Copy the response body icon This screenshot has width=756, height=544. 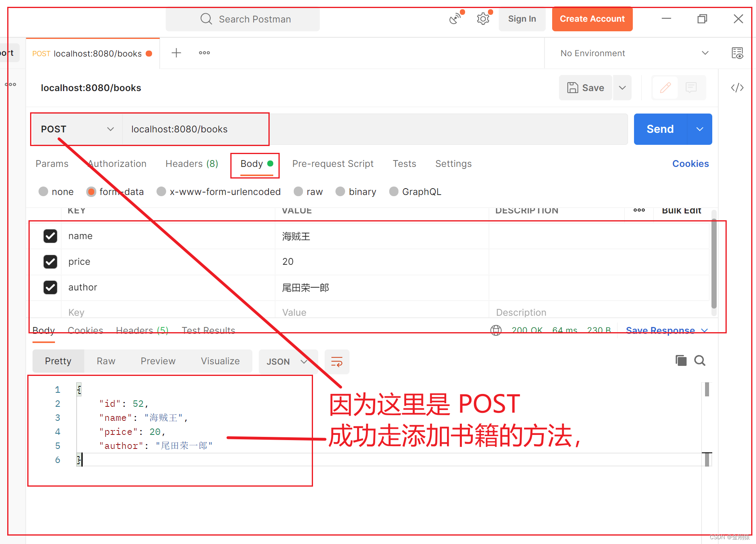(x=681, y=360)
